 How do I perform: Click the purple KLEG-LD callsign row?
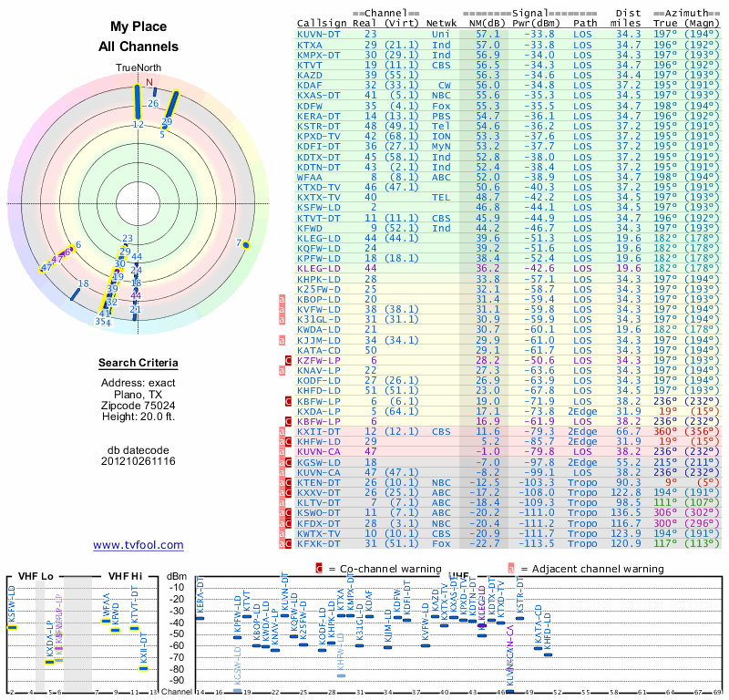click(x=508, y=269)
